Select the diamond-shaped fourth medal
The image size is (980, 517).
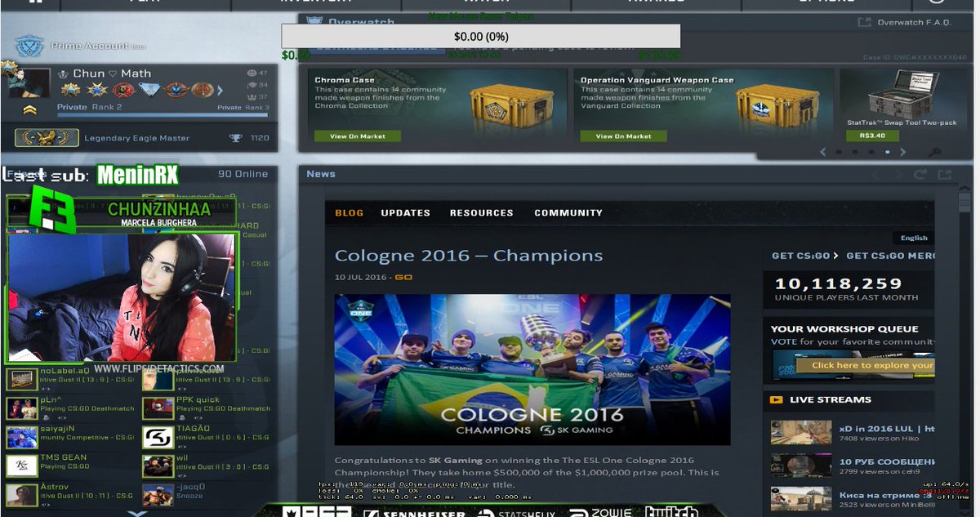click(x=149, y=90)
